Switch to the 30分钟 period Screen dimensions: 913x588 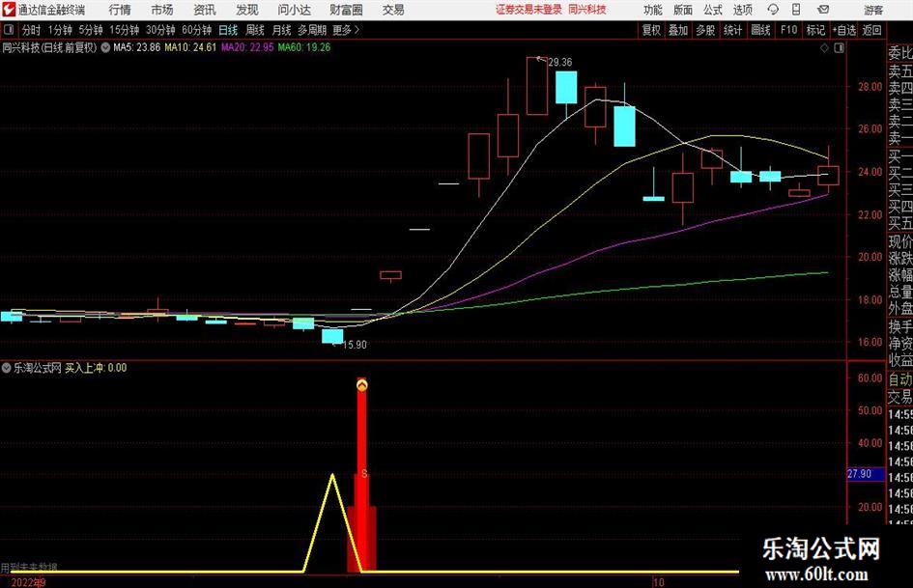tap(160, 30)
